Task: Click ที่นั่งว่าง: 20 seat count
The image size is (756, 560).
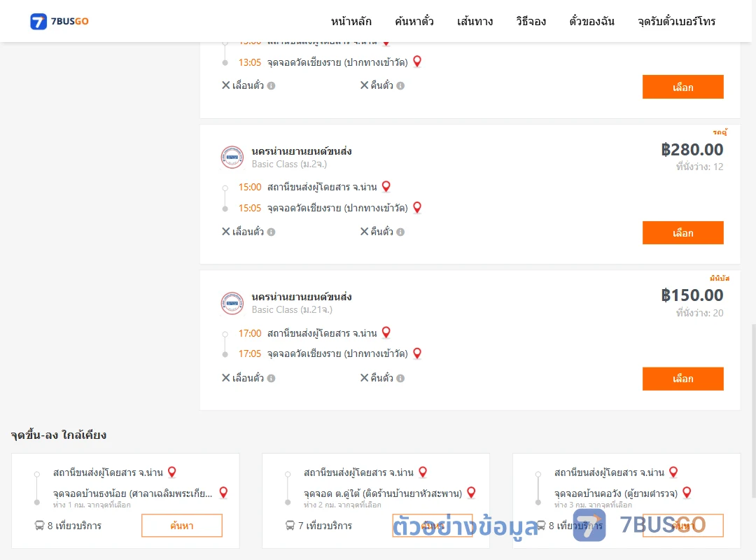Action: 699,313
